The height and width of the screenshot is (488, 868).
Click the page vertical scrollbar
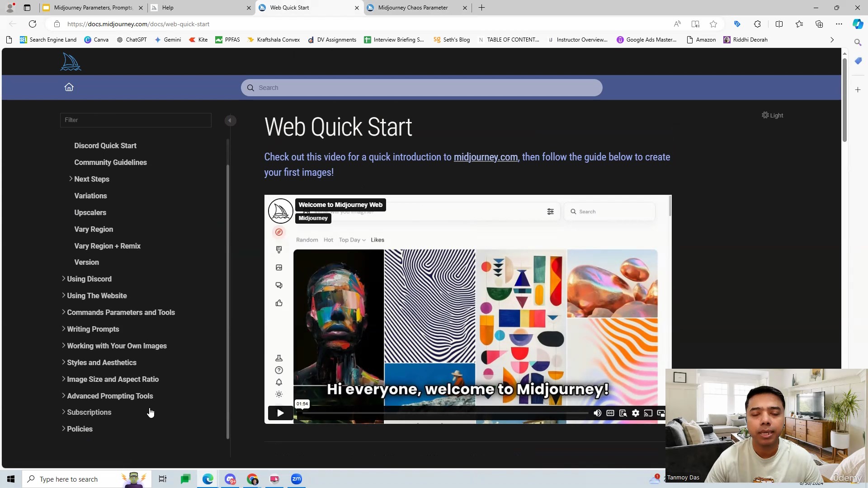pos(844,99)
